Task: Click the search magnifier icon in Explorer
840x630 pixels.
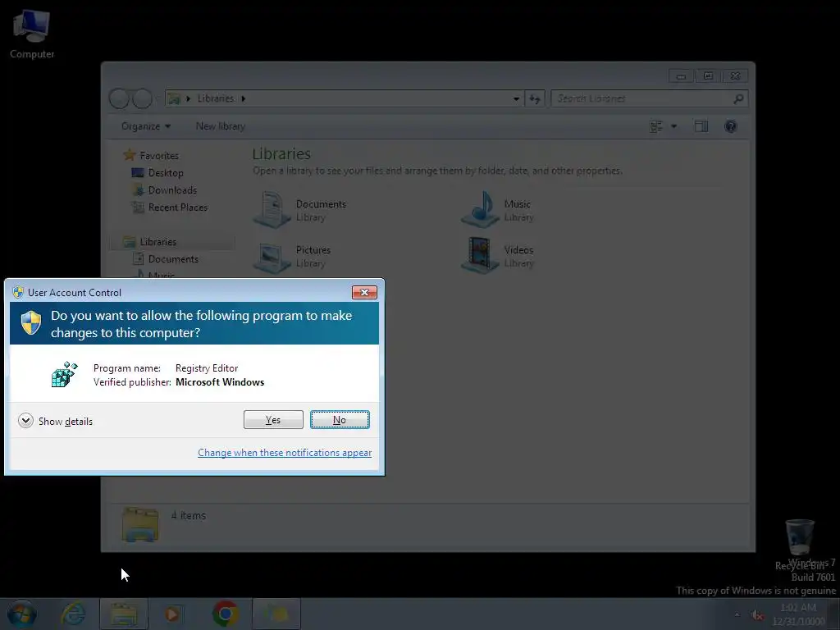Action: (x=739, y=98)
